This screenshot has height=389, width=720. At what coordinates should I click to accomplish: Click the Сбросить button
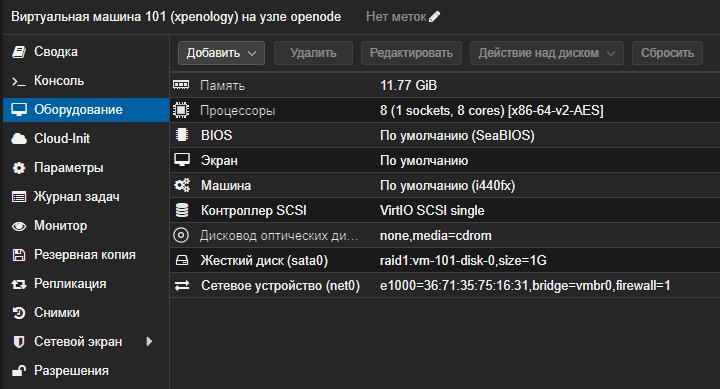(667, 53)
